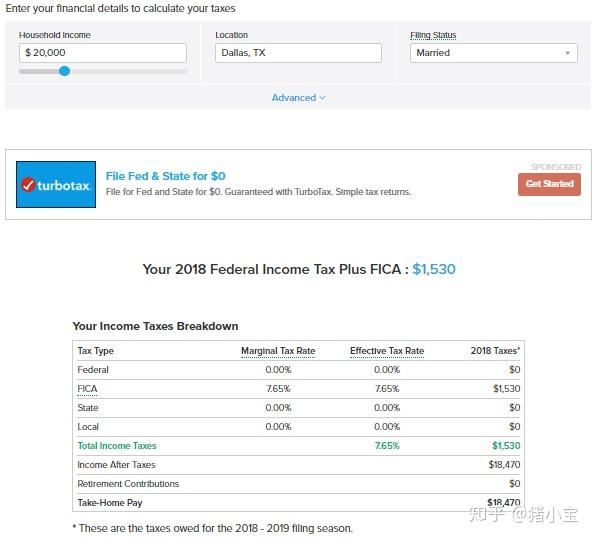Click the Take-Home Pay row label
This screenshot has height=540, width=594.
pos(110,503)
